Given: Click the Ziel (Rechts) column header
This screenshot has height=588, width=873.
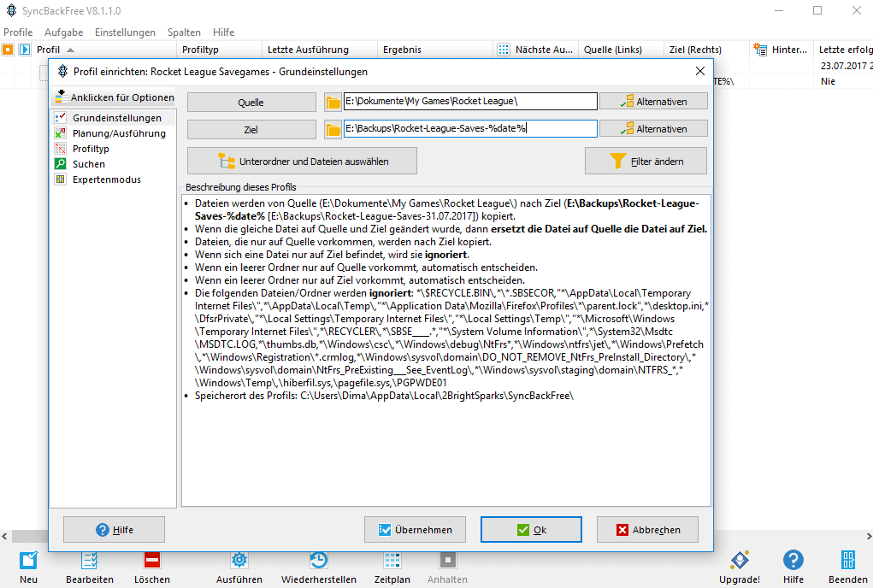Looking at the screenshot, I should click(706, 50).
